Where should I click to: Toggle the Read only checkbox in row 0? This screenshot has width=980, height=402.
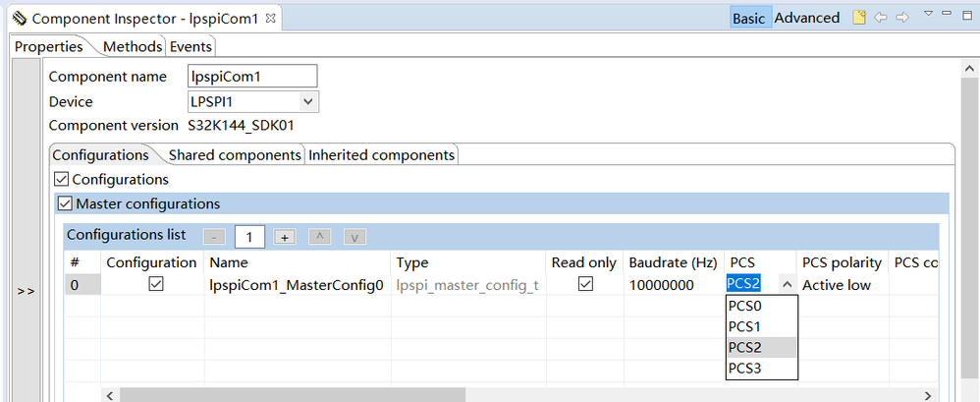(585, 284)
